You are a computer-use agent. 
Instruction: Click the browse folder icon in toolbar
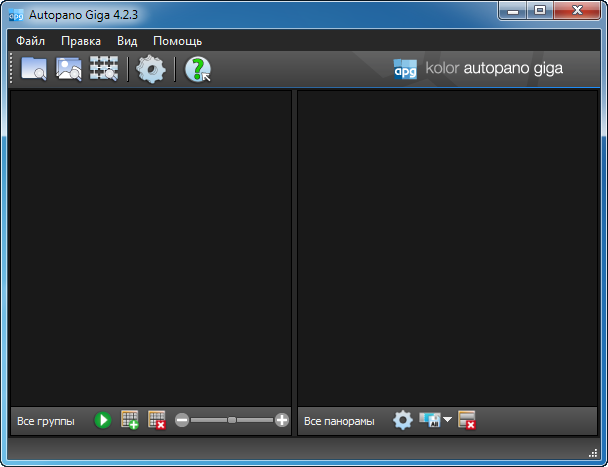click(x=34, y=69)
